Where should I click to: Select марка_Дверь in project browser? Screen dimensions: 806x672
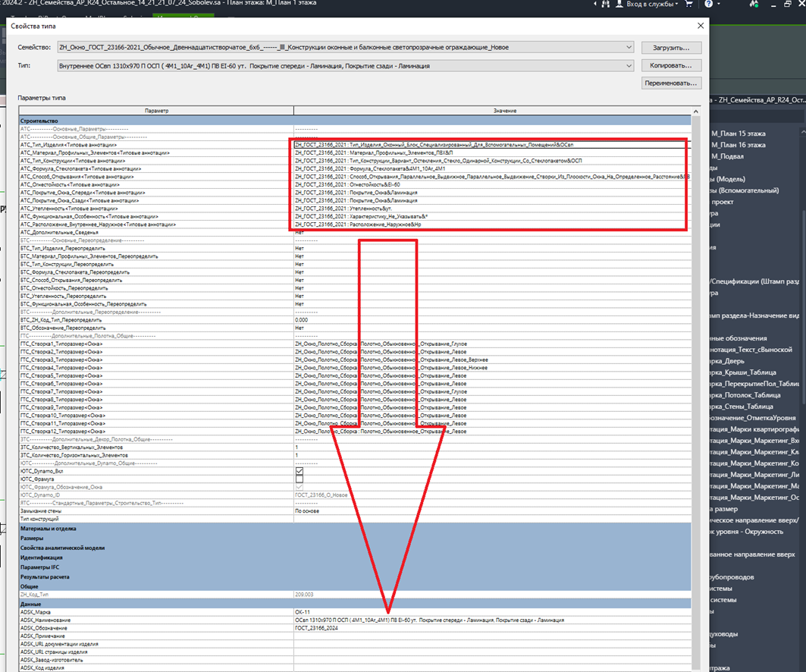coord(727,361)
